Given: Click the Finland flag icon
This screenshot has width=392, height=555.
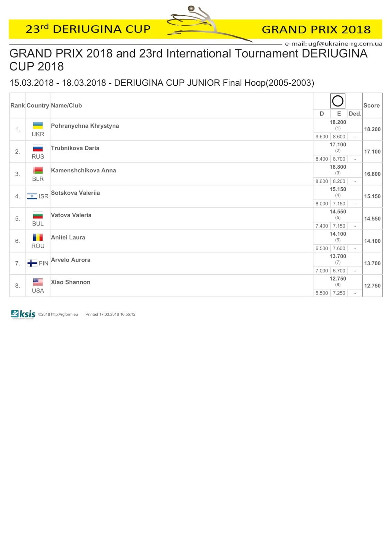Looking at the screenshot, I should [32, 263].
